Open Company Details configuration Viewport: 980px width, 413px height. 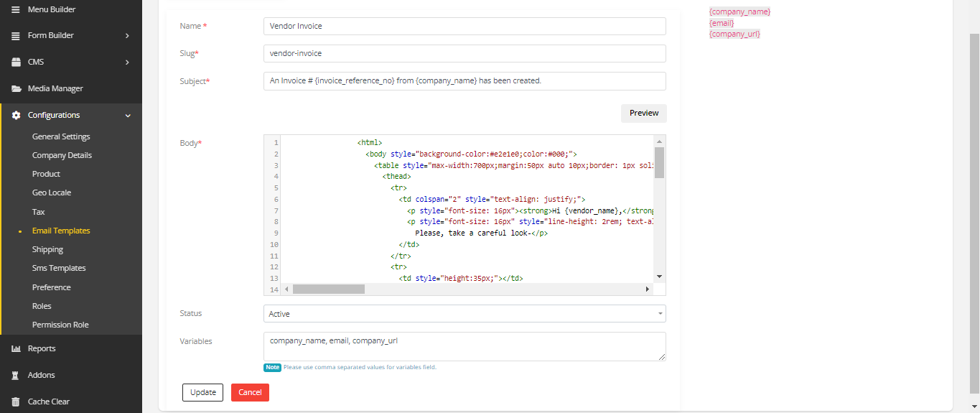click(x=62, y=155)
